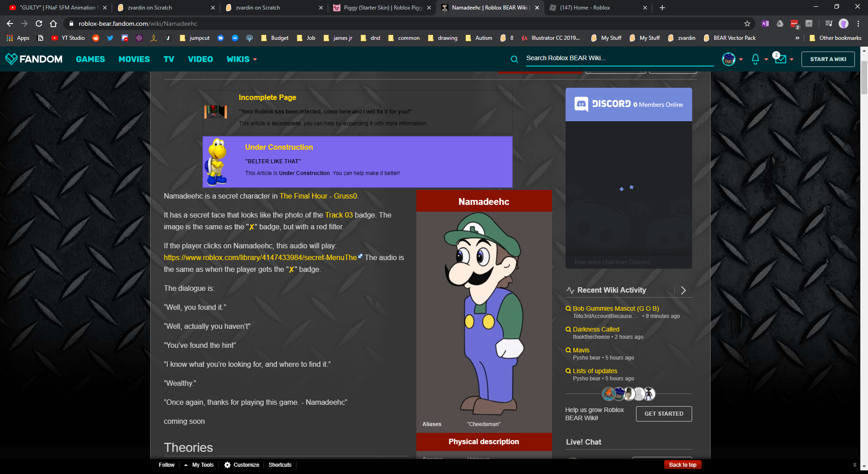
Task: Open the BEAR Vector Pack bookmark
Action: 730,38
